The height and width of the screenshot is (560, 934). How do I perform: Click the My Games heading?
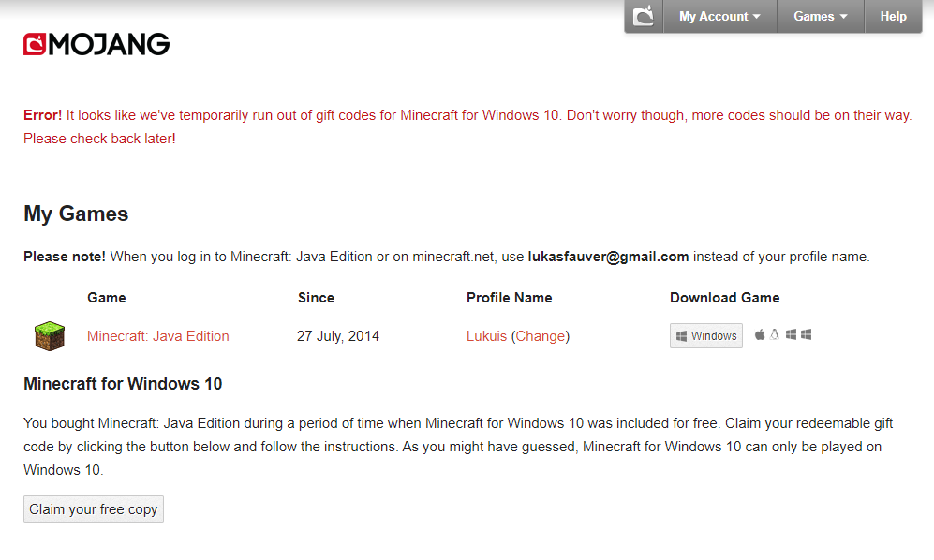(x=76, y=214)
